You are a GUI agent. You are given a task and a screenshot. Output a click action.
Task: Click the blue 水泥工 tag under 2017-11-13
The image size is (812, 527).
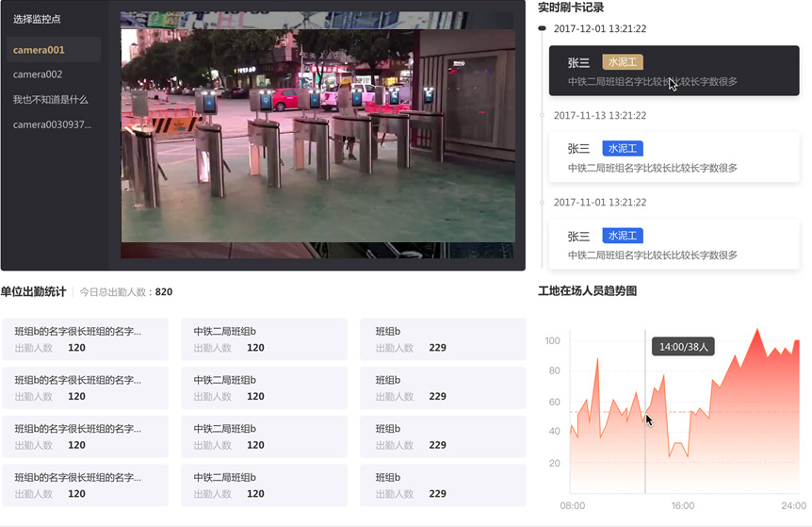(x=622, y=149)
